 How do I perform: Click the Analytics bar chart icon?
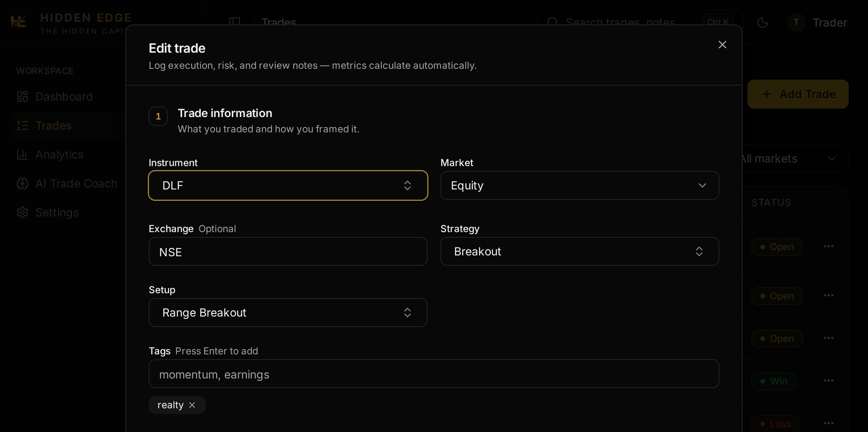[x=23, y=154]
